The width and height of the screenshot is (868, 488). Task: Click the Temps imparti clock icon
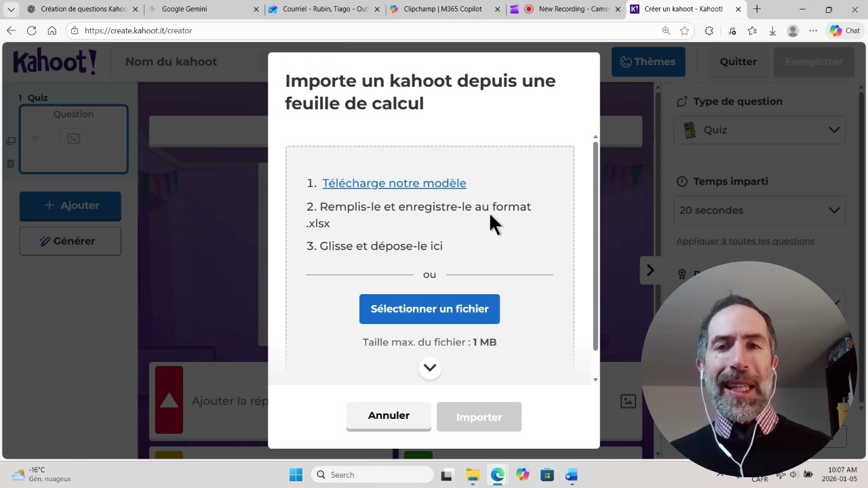[x=682, y=182]
